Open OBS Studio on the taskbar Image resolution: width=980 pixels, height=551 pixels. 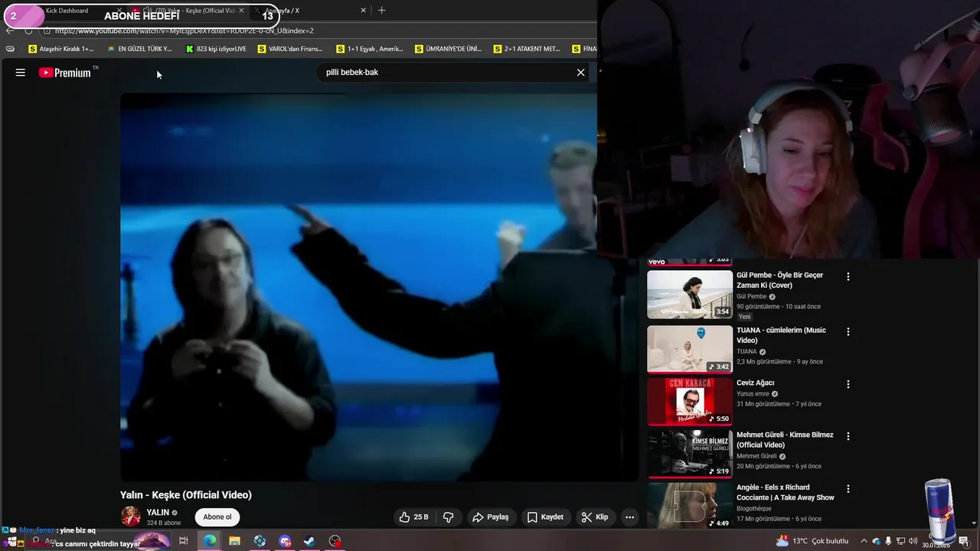click(335, 541)
